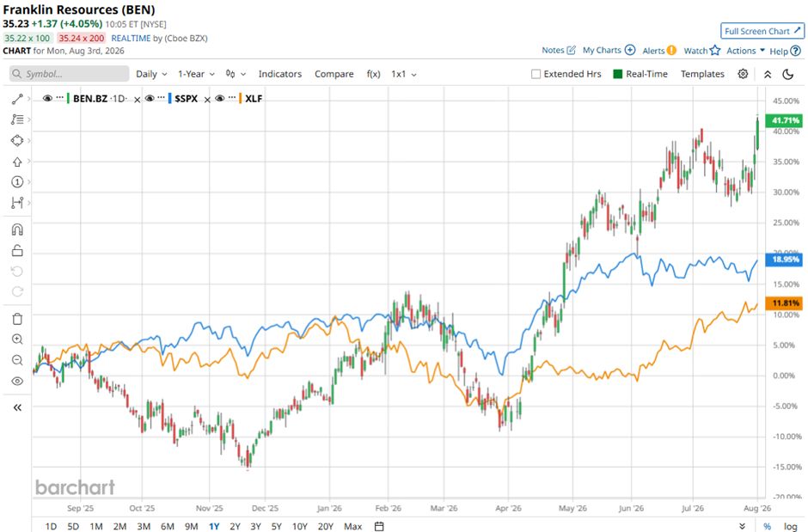The height and width of the screenshot is (532, 808).
Task: Hide the BEN.BZ series eye icon
Action: tap(47, 98)
